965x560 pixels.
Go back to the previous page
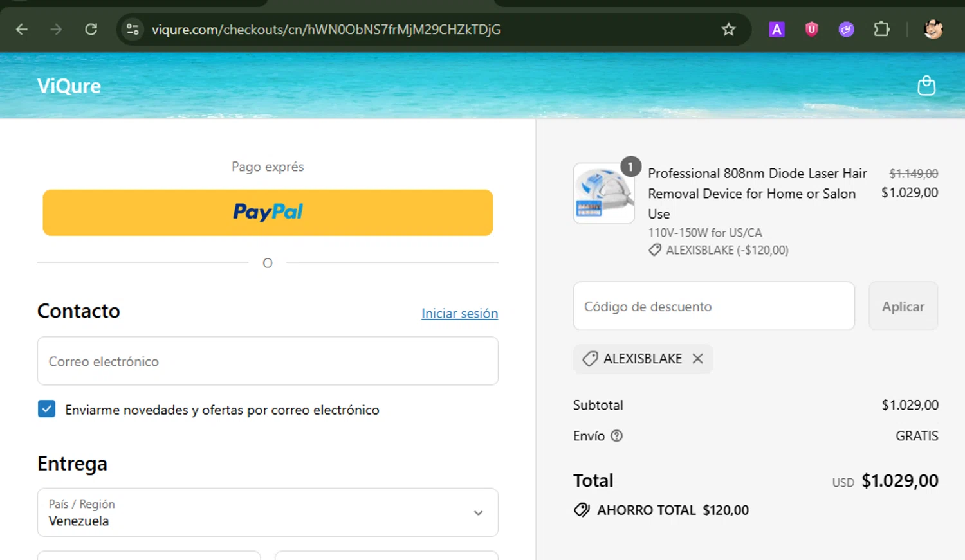[x=21, y=30]
